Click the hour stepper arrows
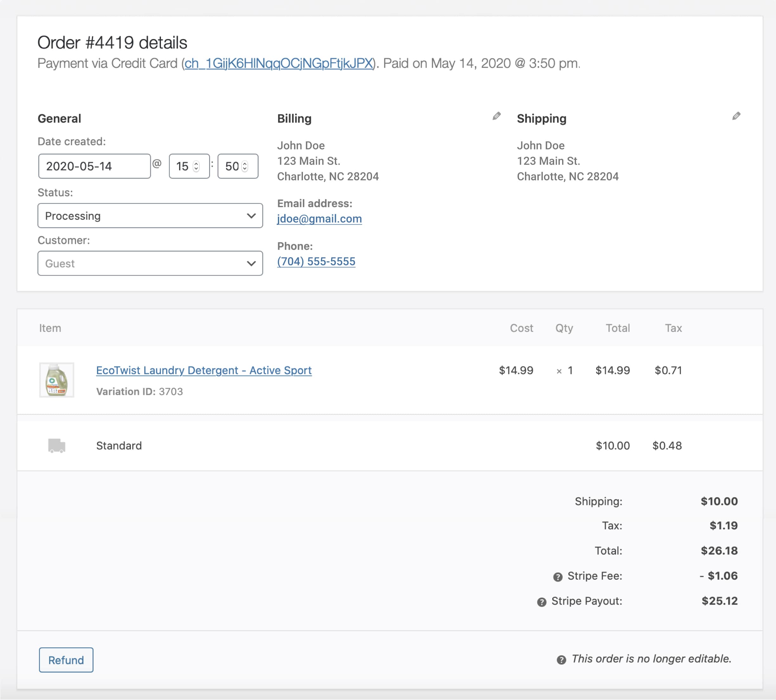776x700 pixels. pos(196,166)
